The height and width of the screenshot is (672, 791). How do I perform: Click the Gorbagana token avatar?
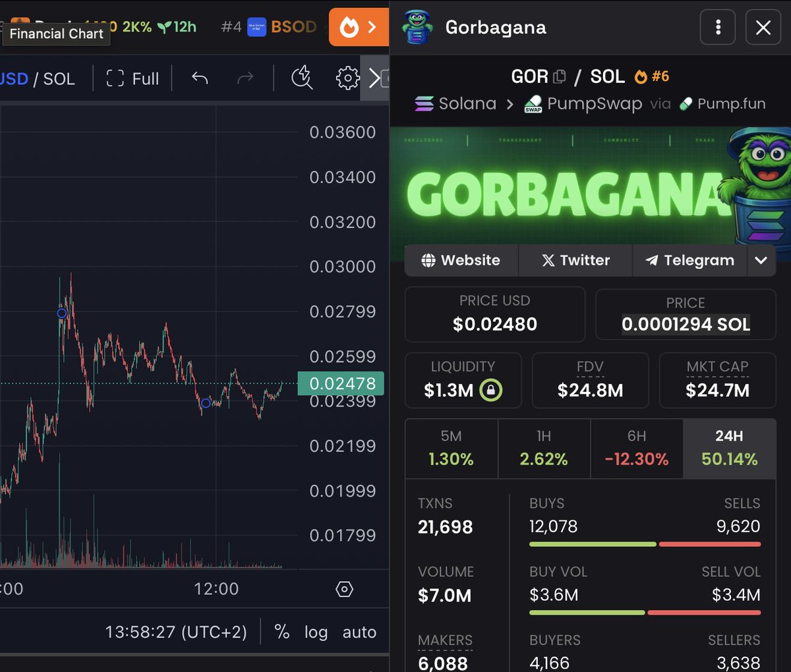coord(417,27)
